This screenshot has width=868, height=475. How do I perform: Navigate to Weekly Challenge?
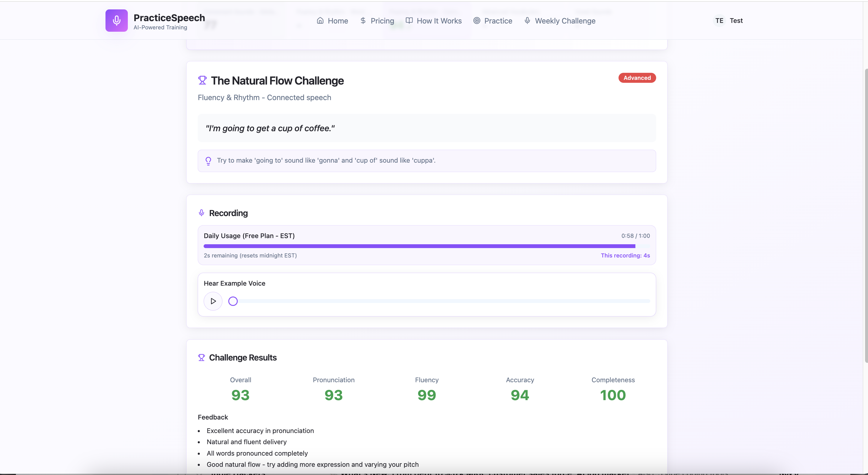565,21
